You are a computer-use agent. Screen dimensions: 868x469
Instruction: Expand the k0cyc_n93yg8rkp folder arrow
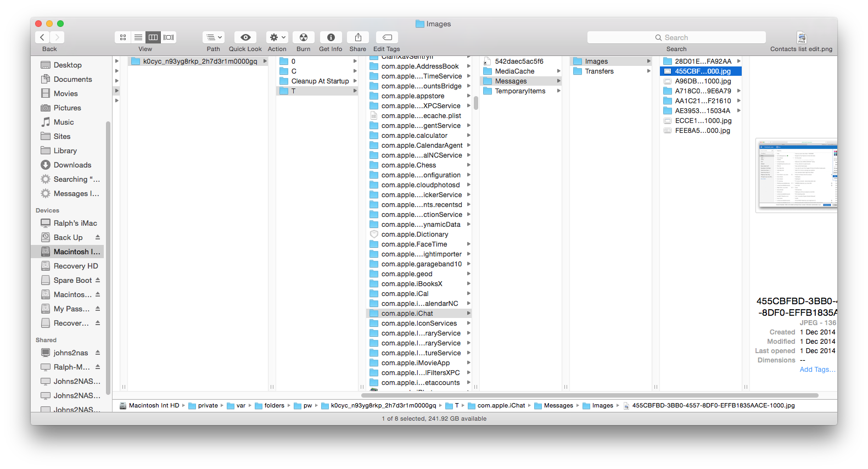(x=265, y=61)
